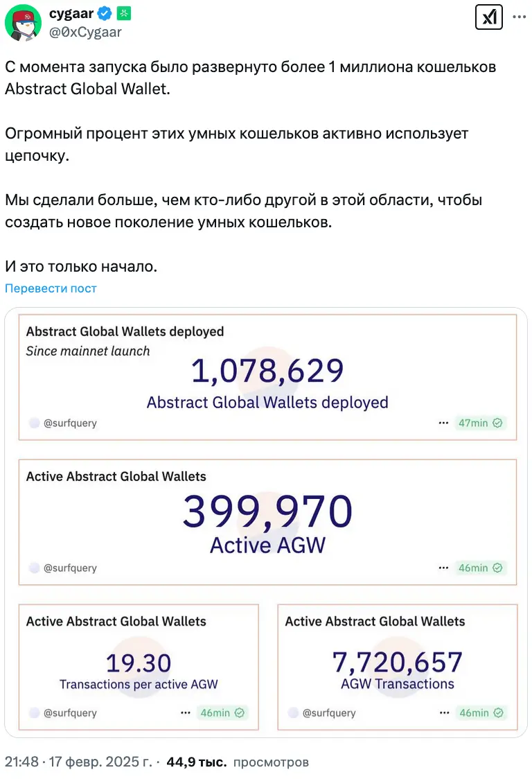The image size is (532, 779).
Task: Open three-dot menu on the 399,970 card
Action: 444,568
